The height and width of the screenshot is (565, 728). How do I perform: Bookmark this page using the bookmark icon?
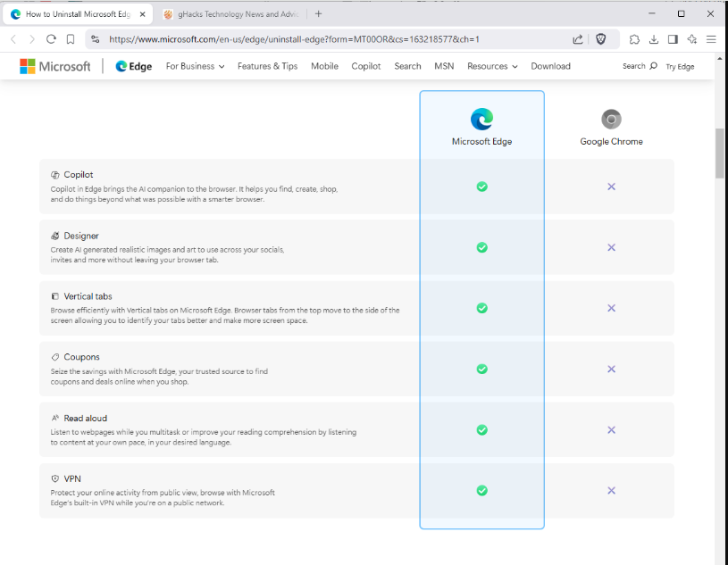(x=71, y=39)
